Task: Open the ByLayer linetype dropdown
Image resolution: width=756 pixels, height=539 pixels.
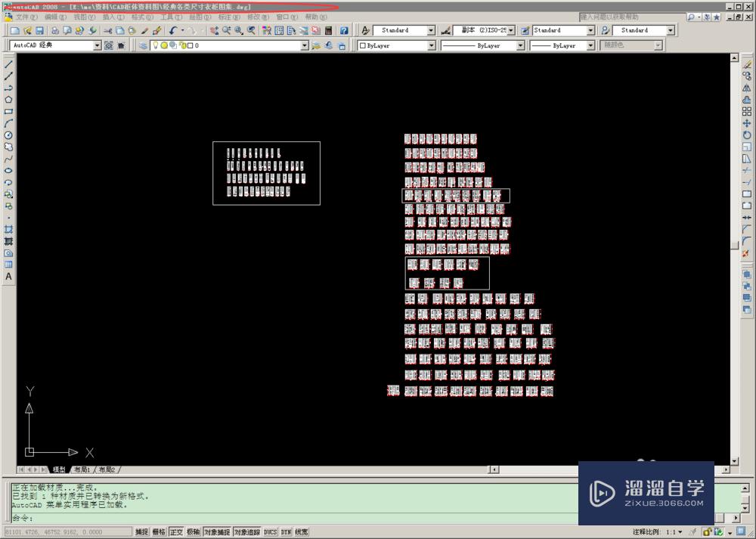Action: 520,45
